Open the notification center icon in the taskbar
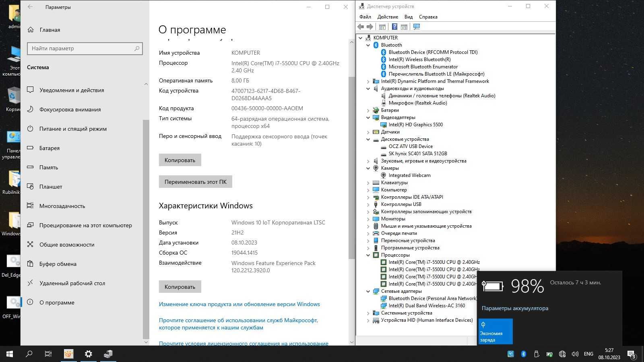This screenshot has height=362, width=644. click(x=631, y=354)
